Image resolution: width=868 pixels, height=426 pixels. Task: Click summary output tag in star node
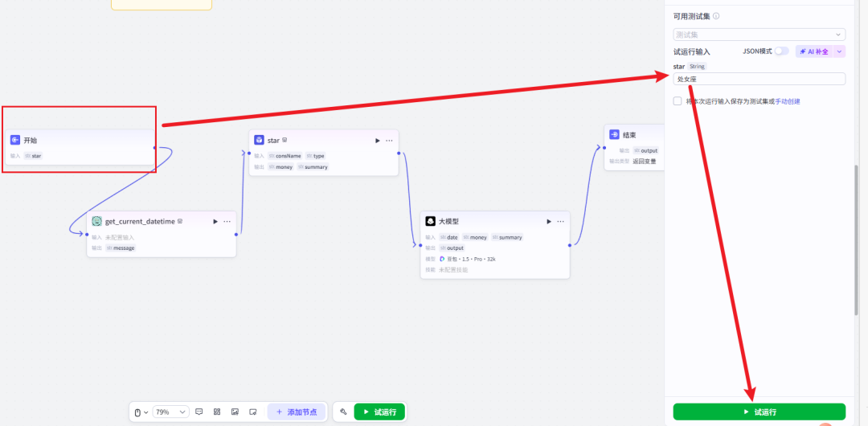point(313,166)
